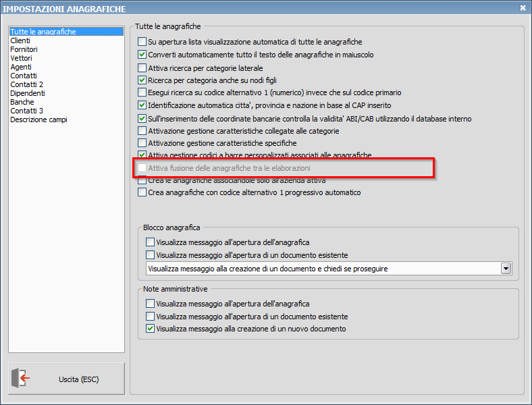
Task: Toggle 'Identificazione automatica citta' by CAP
Action: point(142,105)
